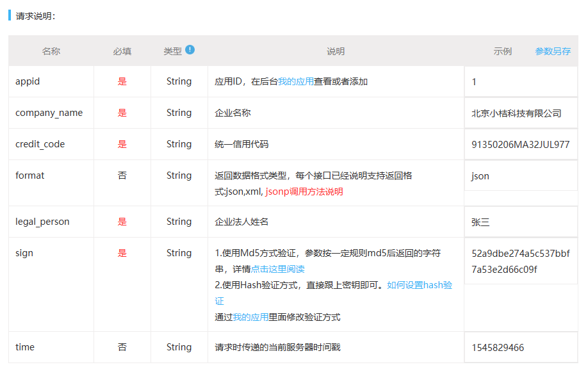Screen dimensions: 588x367
Task: Click String type in sign row
Action: pos(179,253)
